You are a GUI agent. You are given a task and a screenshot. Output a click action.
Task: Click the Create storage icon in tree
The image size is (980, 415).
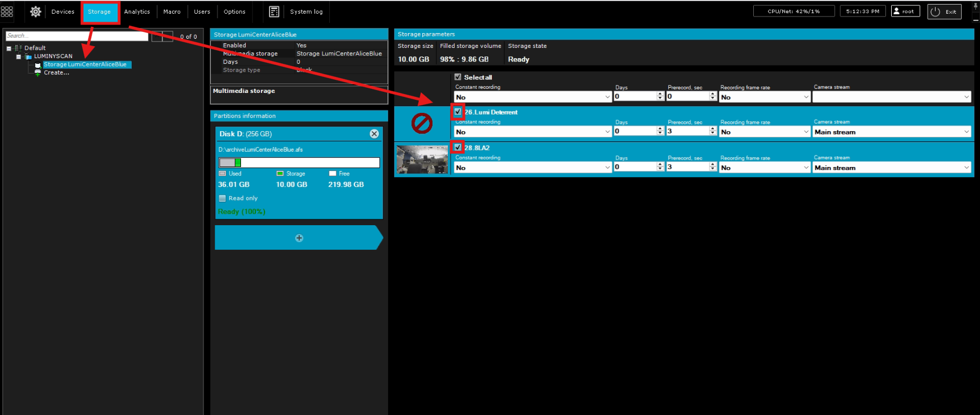(x=38, y=73)
